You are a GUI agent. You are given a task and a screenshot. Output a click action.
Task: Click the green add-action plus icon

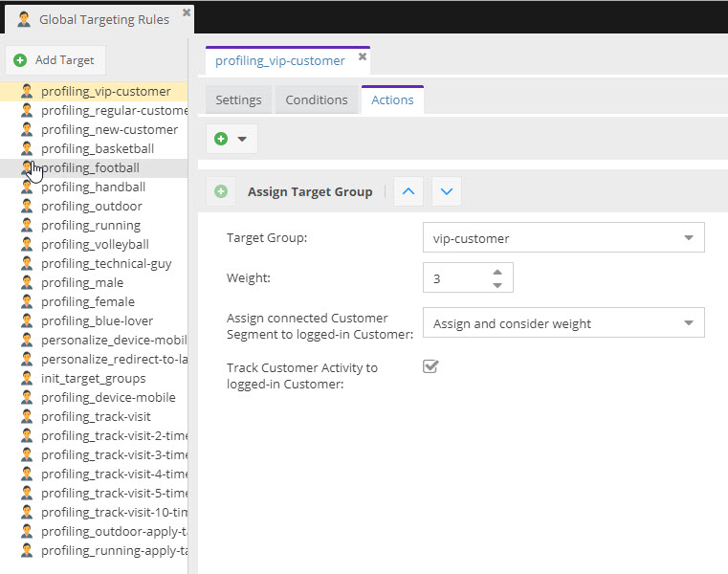221,139
